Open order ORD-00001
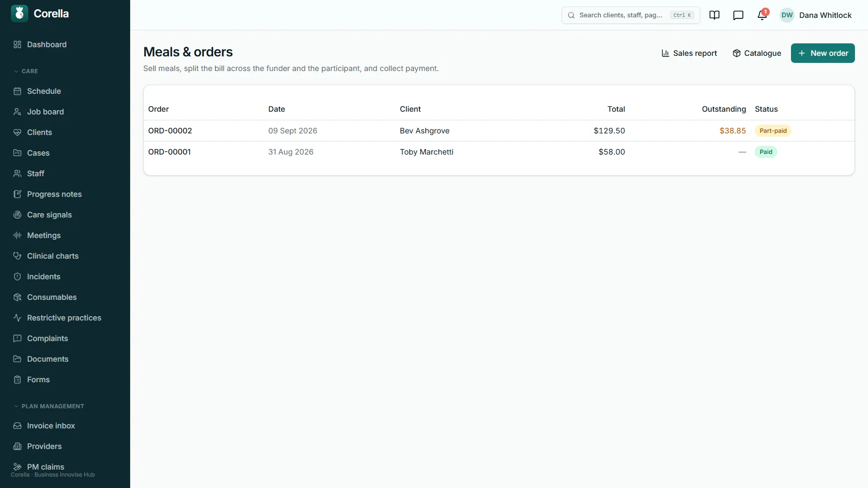 [x=169, y=152]
